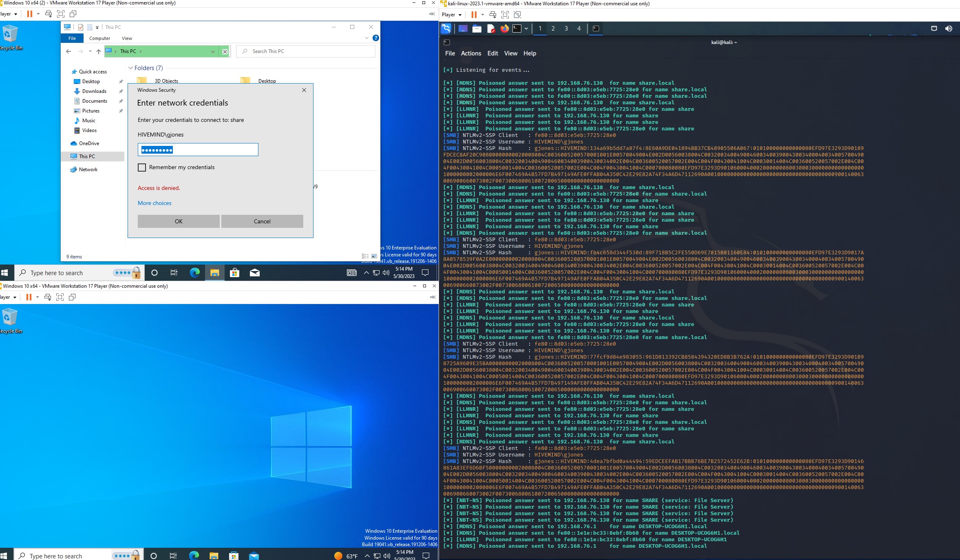Open the terminal Actions menu

[x=471, y=53]
